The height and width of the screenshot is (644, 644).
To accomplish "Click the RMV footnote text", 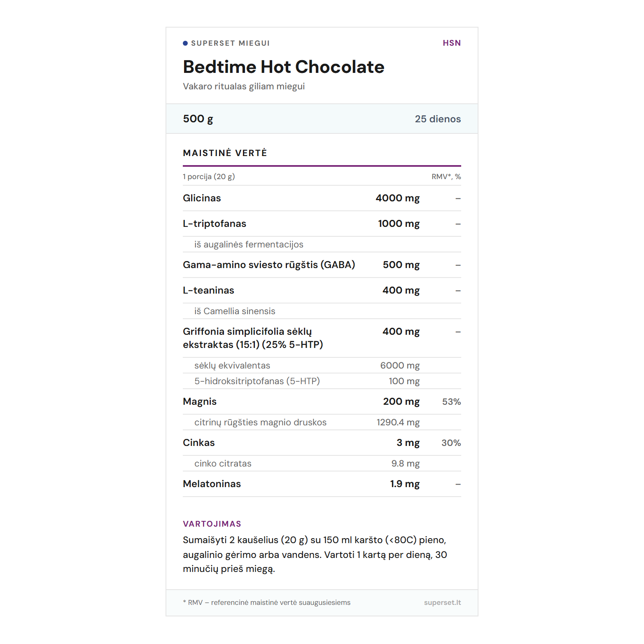I will point(267,602).
